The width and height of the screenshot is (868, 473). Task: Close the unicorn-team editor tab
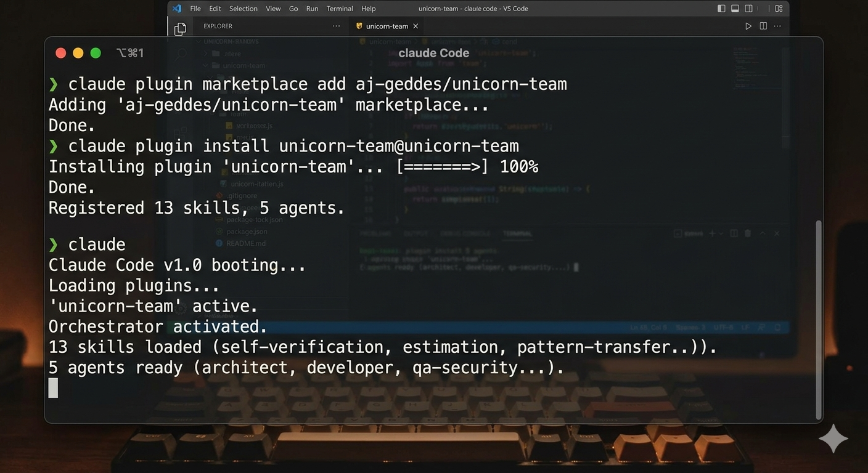pyautogui.click(x=416, y=26)
